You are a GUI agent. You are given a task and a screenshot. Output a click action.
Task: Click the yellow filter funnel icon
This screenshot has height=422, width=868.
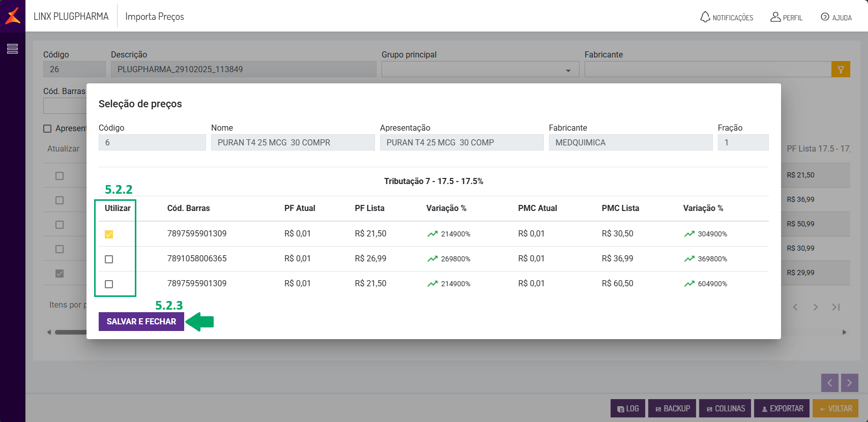(x=841, y=70)
